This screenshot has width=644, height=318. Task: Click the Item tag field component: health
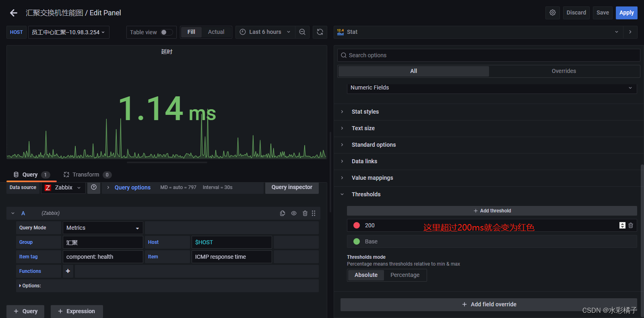[103, 257]
